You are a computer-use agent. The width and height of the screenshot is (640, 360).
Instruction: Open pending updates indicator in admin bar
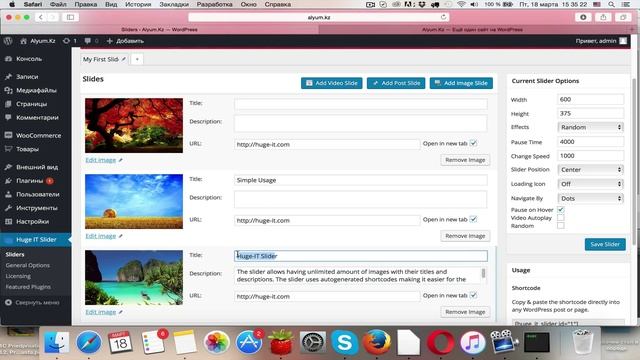tap(70, 41)
